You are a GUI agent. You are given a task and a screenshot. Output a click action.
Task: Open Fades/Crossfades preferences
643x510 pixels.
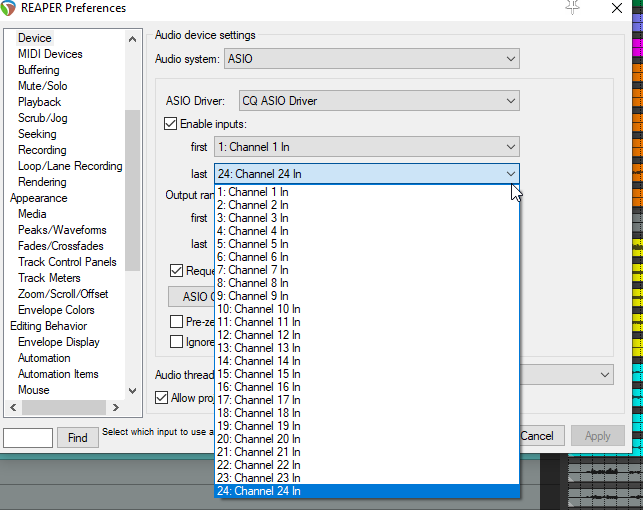[61, 246]
